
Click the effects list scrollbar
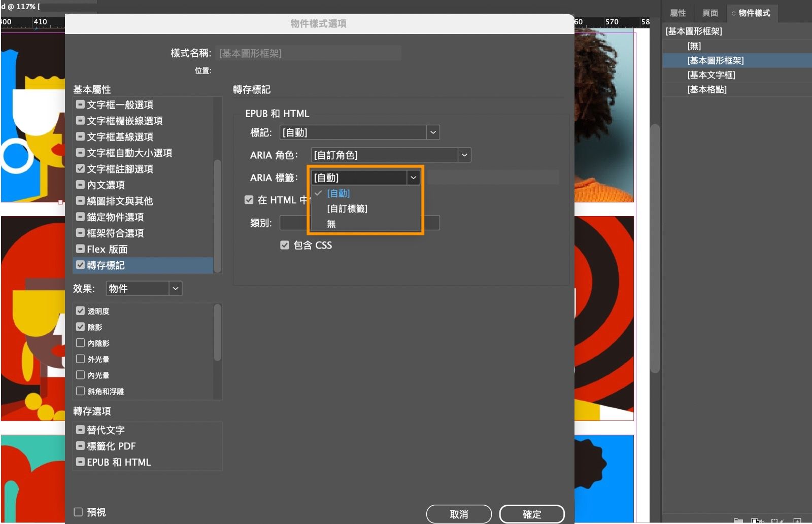[217, 333]
